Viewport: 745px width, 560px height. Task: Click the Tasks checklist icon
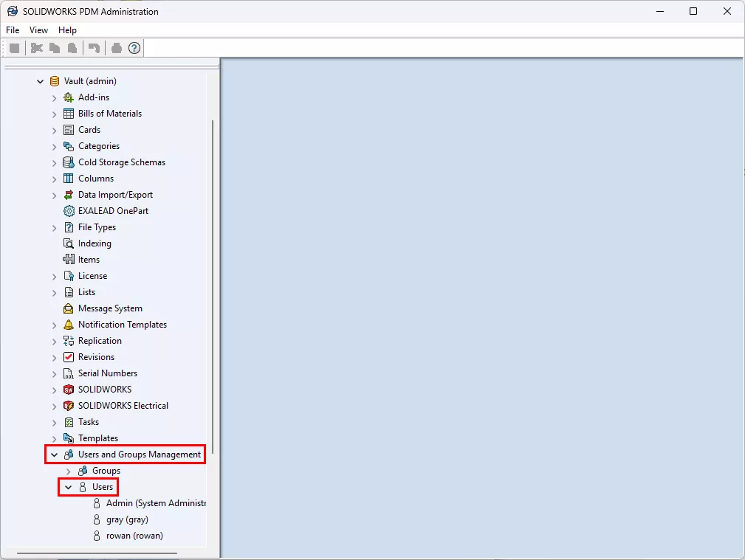pos(69,422)
